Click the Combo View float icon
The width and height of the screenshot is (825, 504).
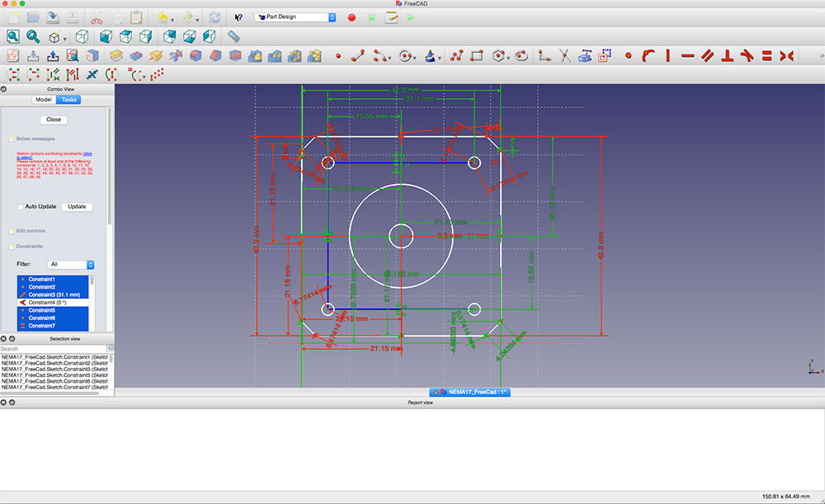(x=3, y=89)
